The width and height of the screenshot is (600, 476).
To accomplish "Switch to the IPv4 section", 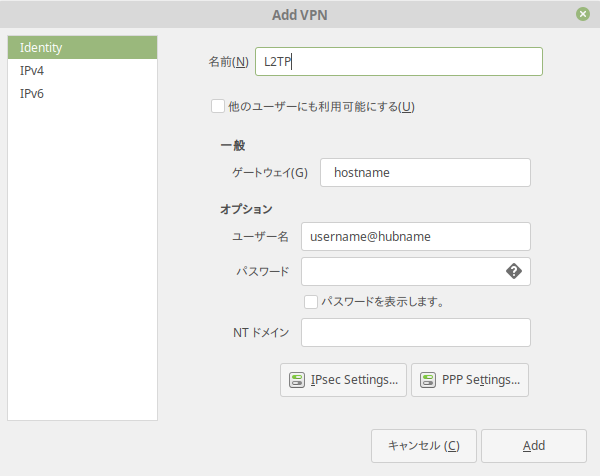I will pos(82,70).
